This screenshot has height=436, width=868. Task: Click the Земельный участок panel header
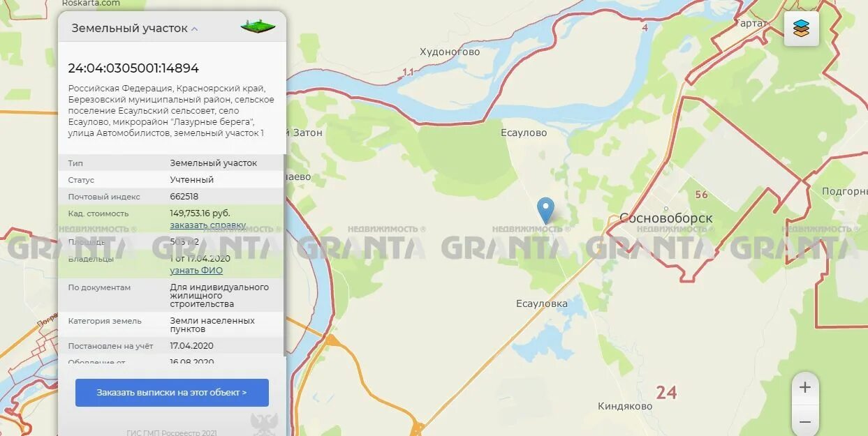172,28
